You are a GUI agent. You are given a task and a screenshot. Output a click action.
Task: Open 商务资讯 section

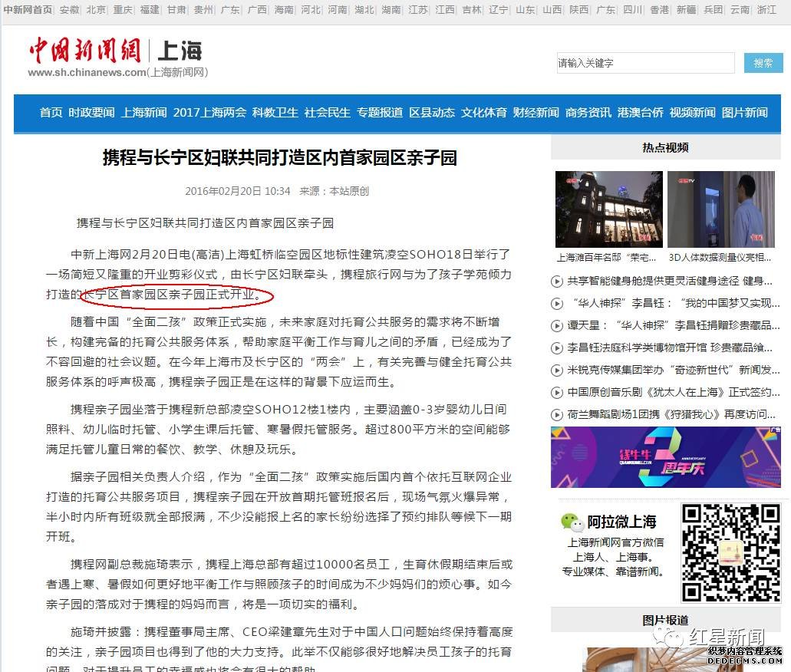pyautogui.click(x=588, y=113)
